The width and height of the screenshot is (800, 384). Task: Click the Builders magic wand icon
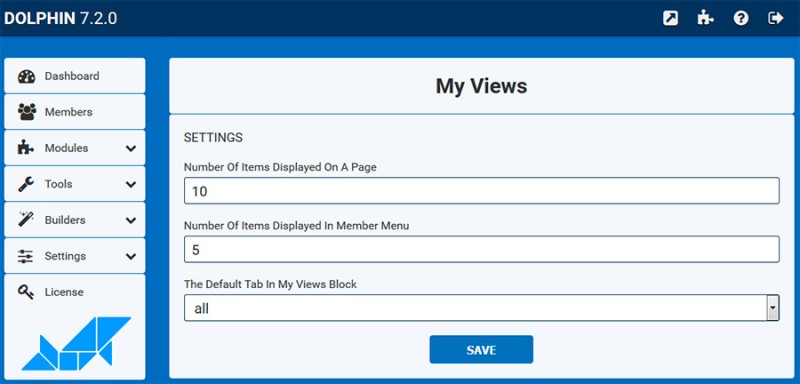(26, 220)
